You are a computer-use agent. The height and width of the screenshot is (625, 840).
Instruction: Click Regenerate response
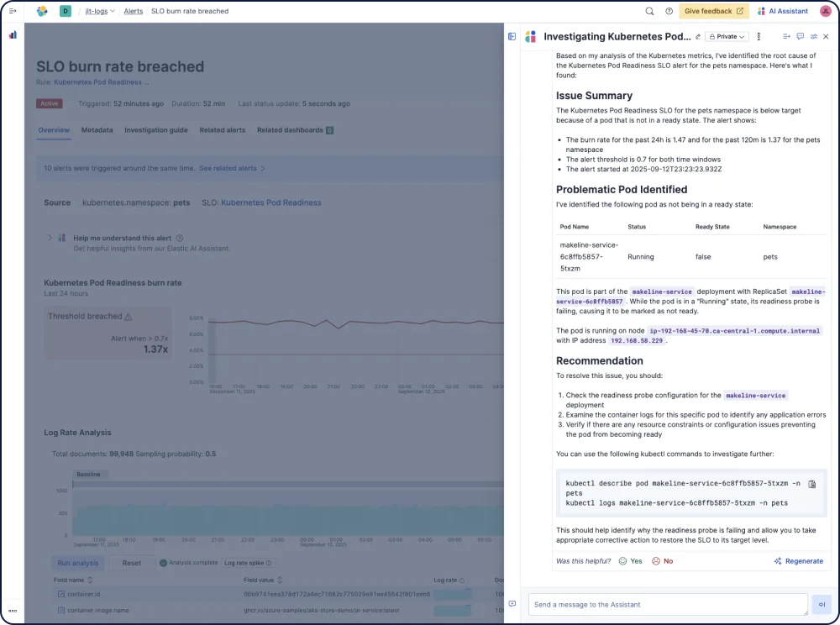[x=799, y=561]
